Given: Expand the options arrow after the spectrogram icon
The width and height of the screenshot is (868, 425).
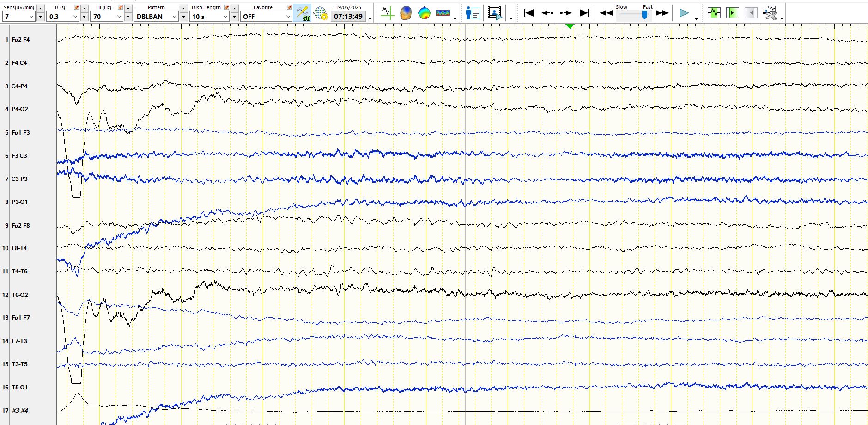Looking at the screenshot, I should [x=455, y=18].
